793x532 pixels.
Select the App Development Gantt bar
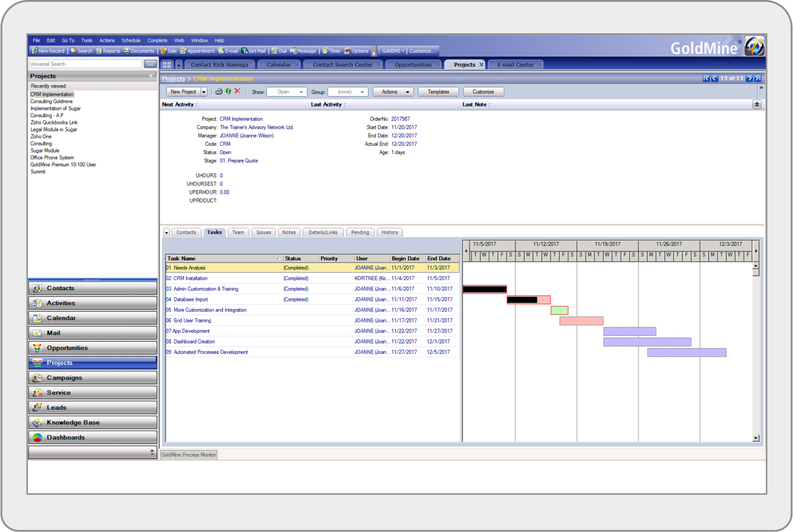[x=629, y=332]
